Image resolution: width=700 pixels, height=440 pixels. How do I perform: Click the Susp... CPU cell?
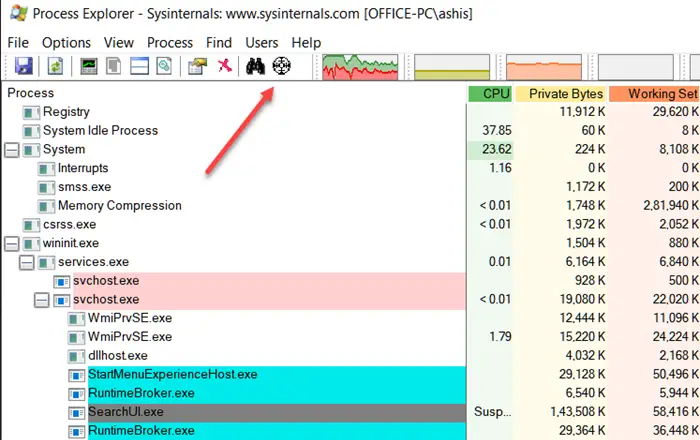(492, 412)
